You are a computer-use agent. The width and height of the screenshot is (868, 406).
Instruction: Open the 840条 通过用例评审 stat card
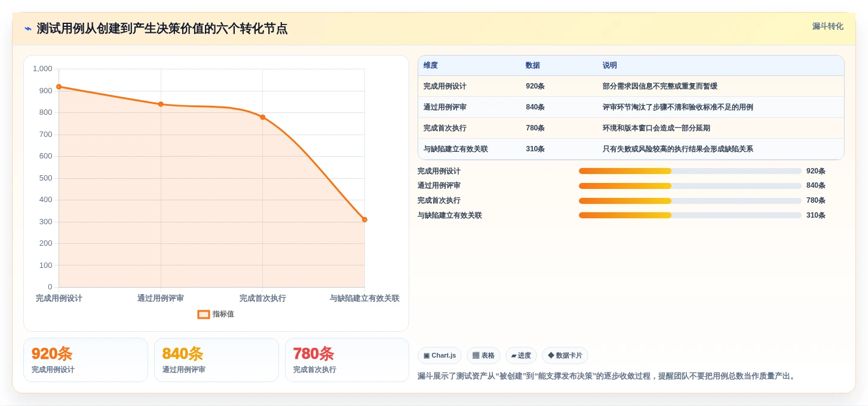[x=216, y=360]
